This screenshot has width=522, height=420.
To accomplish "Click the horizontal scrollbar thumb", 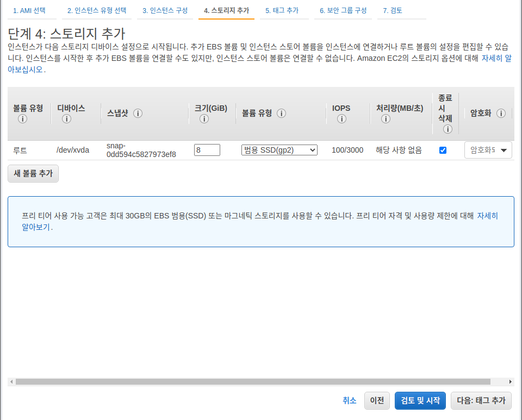I will click(253, 381).
